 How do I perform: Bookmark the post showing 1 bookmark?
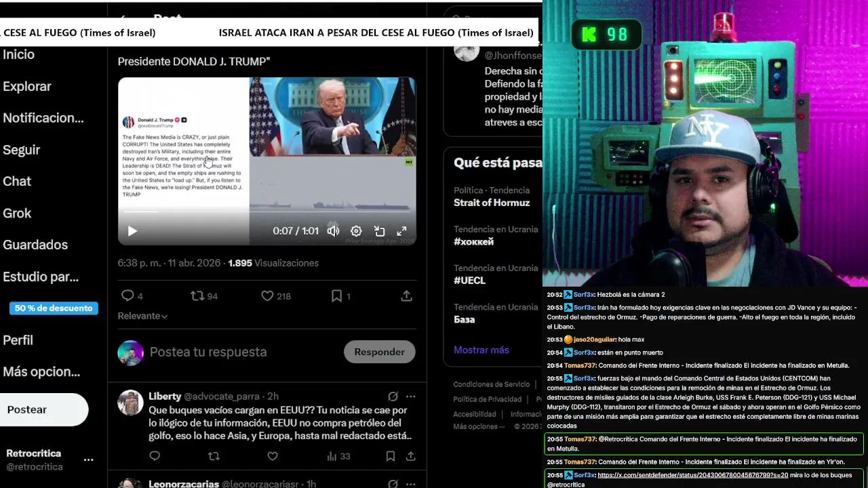pyautogui.click(x=340, y=296)
